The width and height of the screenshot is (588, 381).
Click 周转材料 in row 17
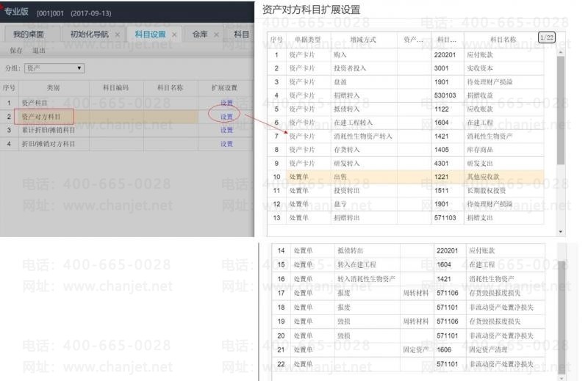point(415,293)
